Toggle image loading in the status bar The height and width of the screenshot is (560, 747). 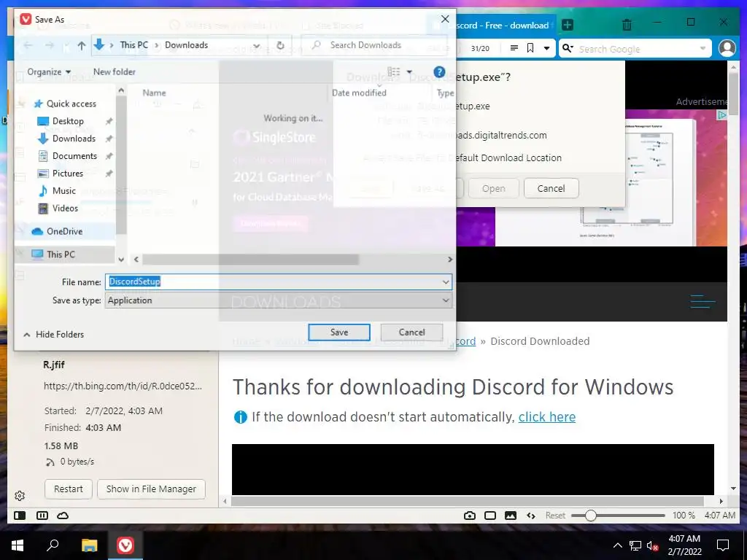click(511, 516)
